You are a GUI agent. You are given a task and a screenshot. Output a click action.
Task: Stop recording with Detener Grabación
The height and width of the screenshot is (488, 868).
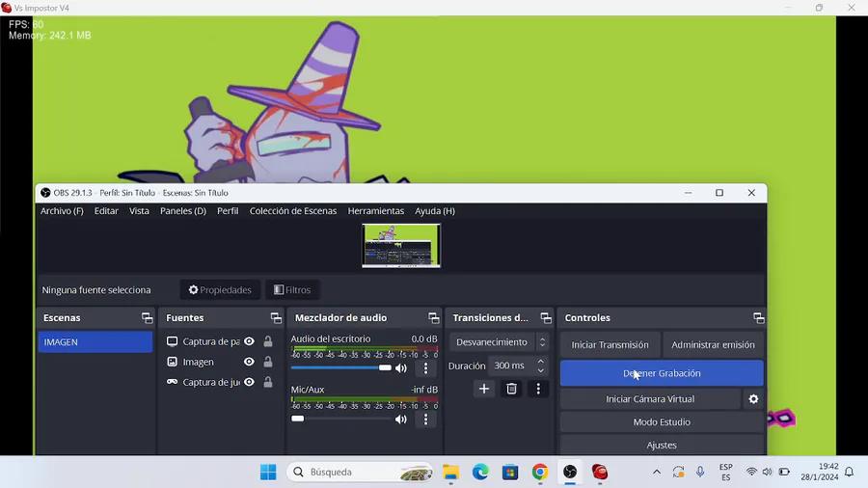point(662,373)
